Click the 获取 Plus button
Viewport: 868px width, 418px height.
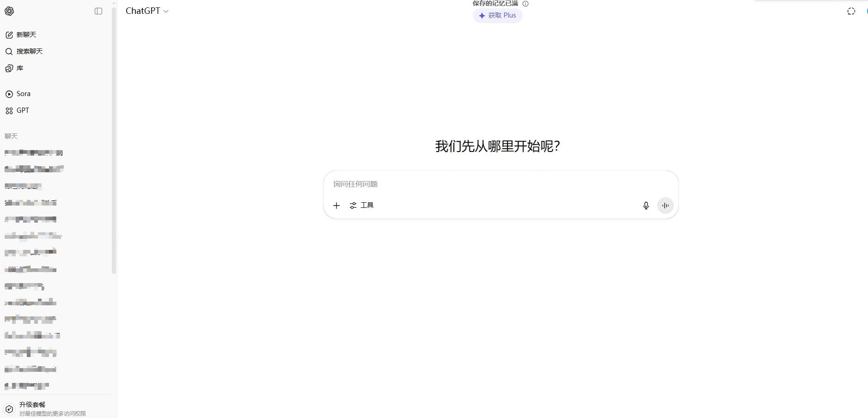pyautogui.click(x=498, y=16)
